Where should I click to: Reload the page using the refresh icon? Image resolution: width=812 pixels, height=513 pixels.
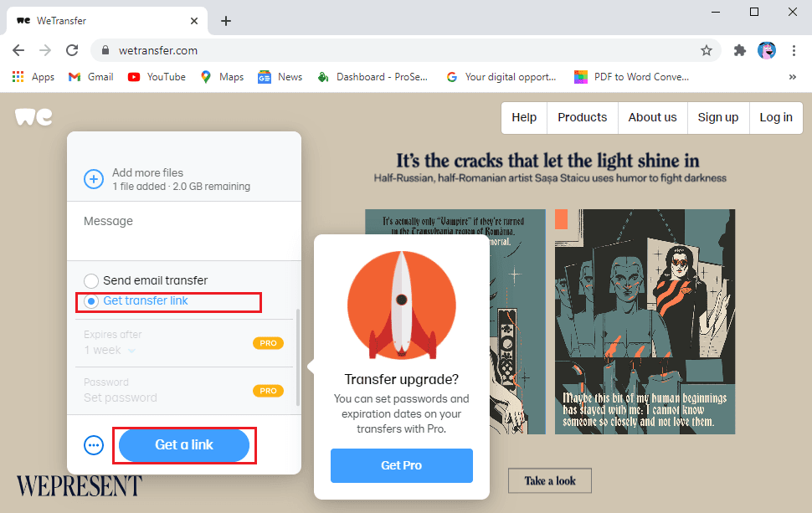(x=72, y=50)
